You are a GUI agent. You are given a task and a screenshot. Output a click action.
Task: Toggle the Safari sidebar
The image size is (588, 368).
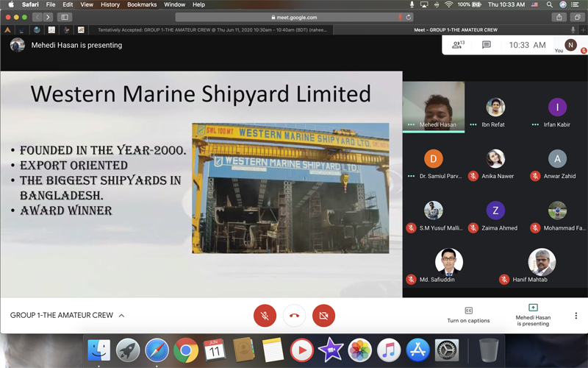[65, 17]
